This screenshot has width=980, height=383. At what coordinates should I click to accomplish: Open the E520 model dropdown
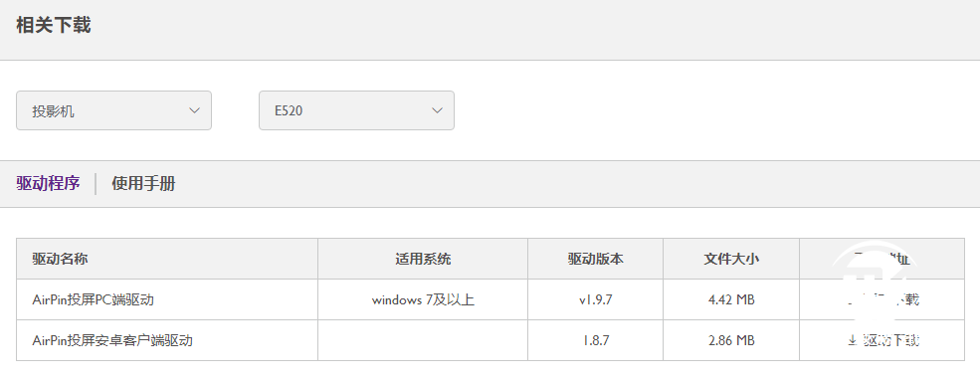356,110
